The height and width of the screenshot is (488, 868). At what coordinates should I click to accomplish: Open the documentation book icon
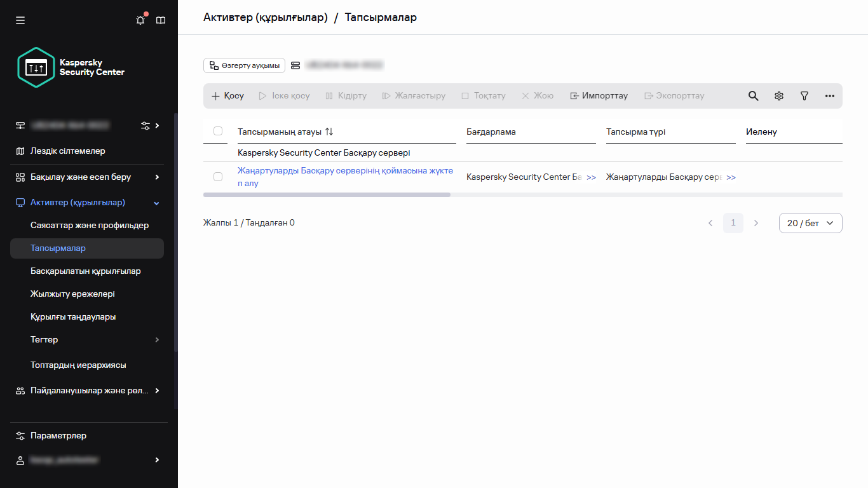pos(160,20)
